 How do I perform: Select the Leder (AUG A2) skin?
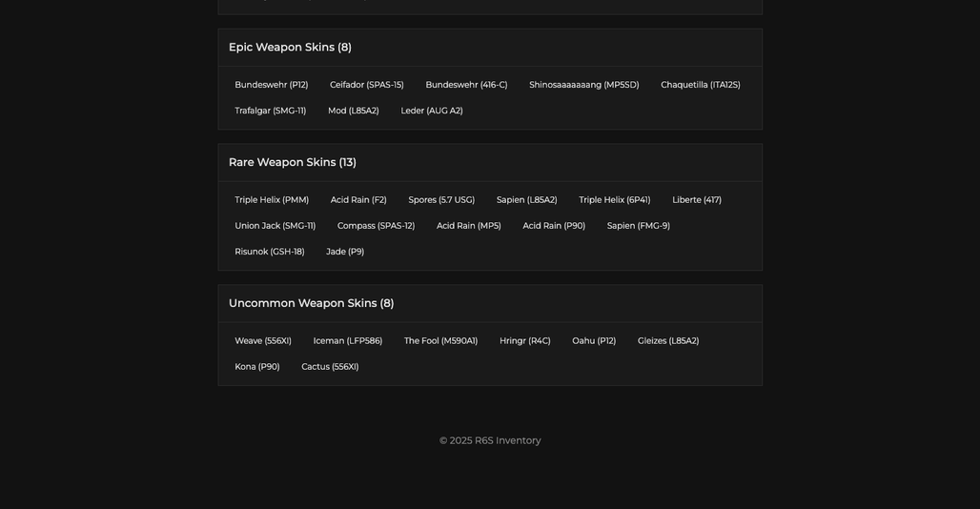point(432,111)
